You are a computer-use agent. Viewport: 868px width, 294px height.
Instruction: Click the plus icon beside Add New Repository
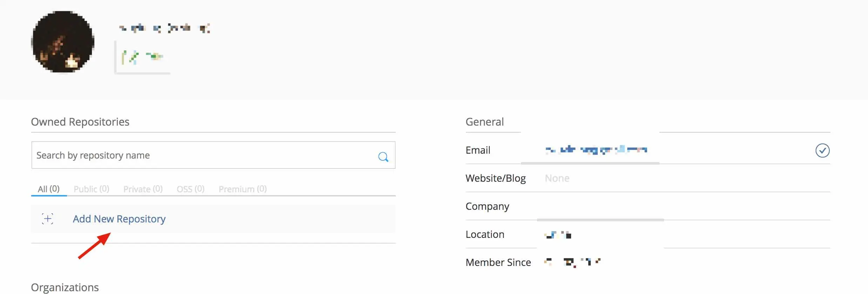click(48, 219)
